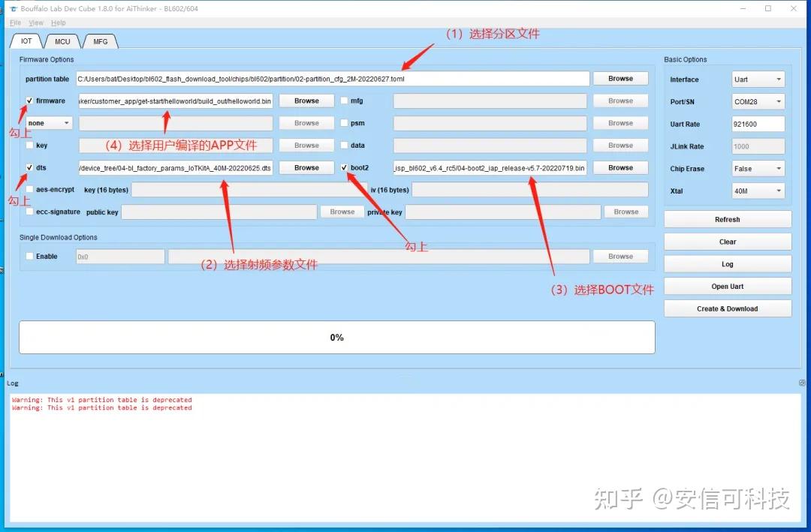This screenshot has width=811, height=532.
Task: Click the 'Firmware Options' group label
Action: click(47, 59)
